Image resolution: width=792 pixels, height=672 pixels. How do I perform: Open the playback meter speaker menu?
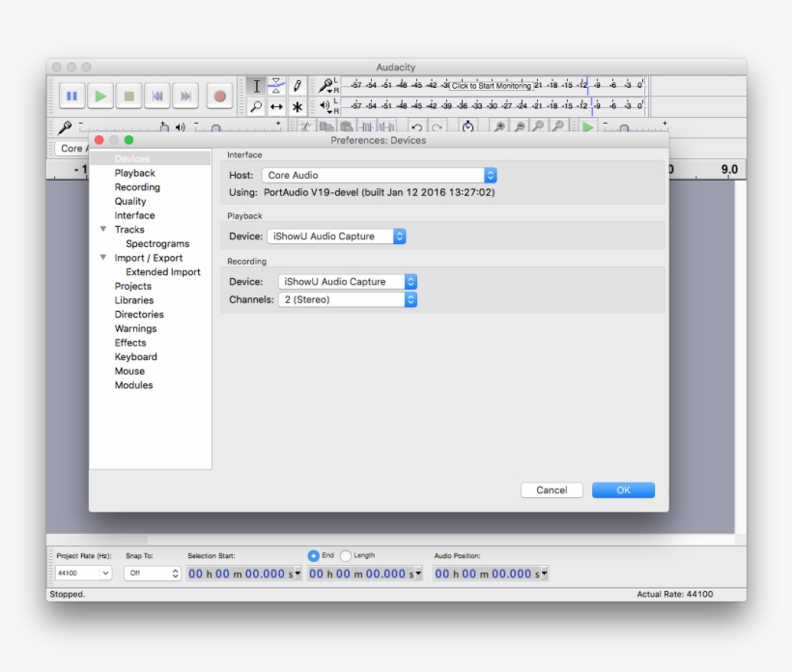[325, 106]
